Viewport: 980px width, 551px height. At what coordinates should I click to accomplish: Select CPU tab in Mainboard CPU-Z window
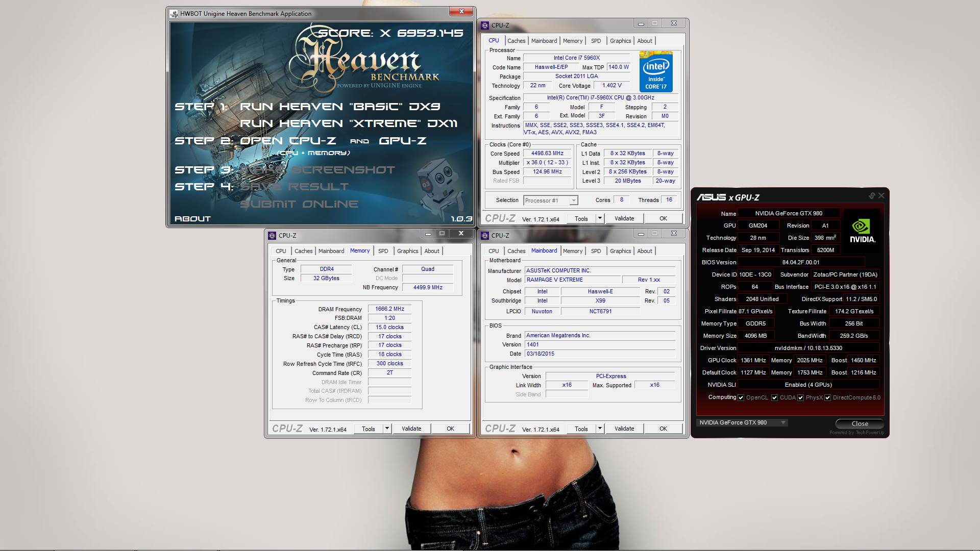494,251
